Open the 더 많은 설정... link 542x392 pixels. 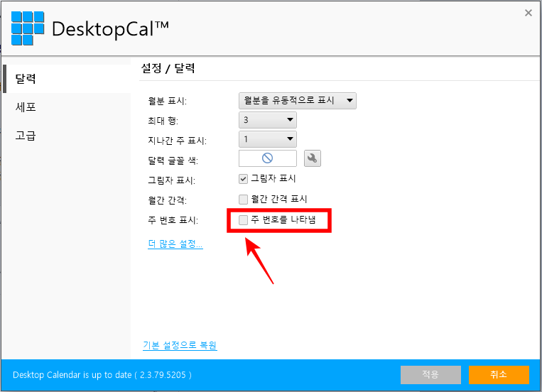(175, 244)
